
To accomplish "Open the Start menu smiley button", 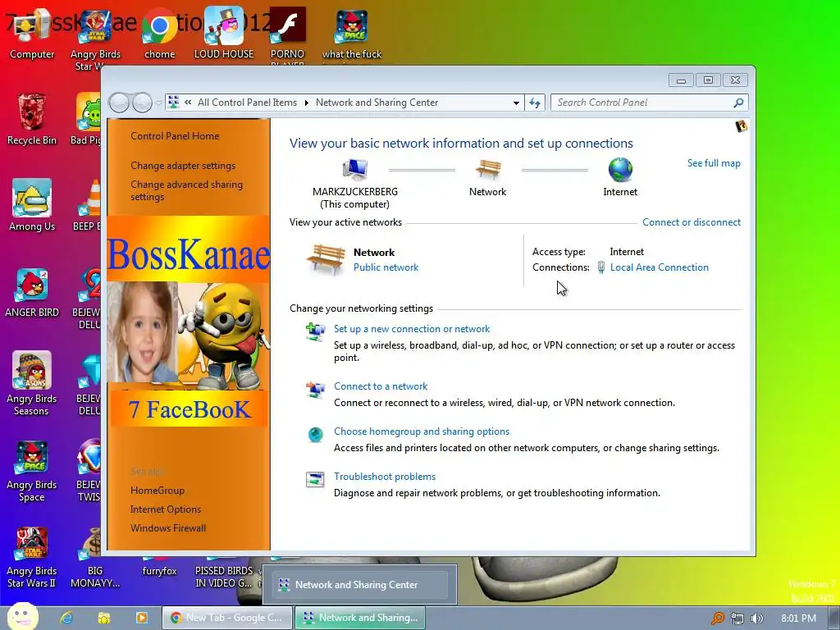I will [22, 616].
